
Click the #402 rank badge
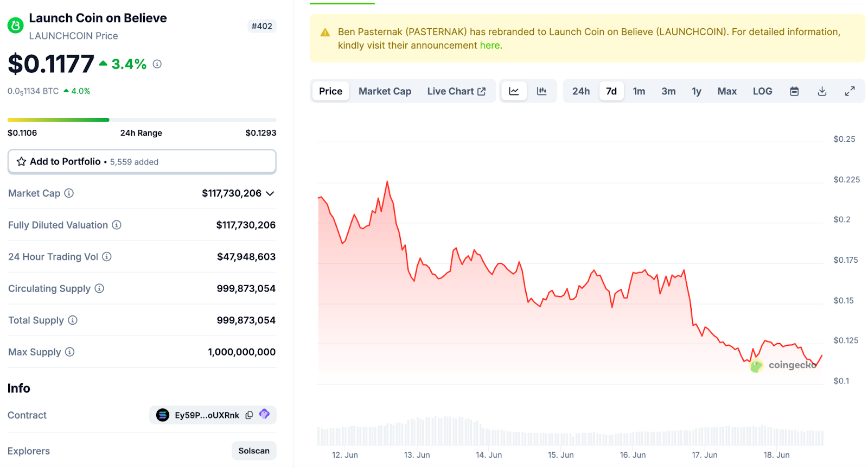click(262, 26)
